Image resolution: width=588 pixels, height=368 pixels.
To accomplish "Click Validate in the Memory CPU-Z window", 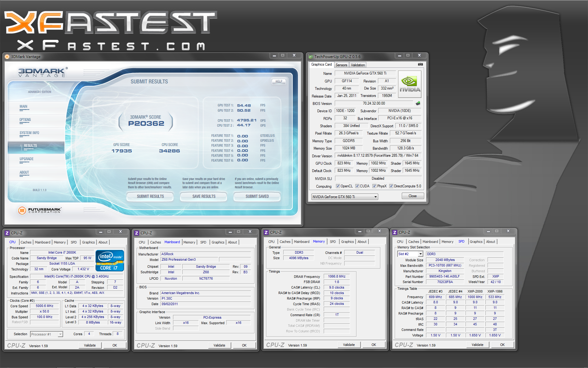I will point(349,345).
